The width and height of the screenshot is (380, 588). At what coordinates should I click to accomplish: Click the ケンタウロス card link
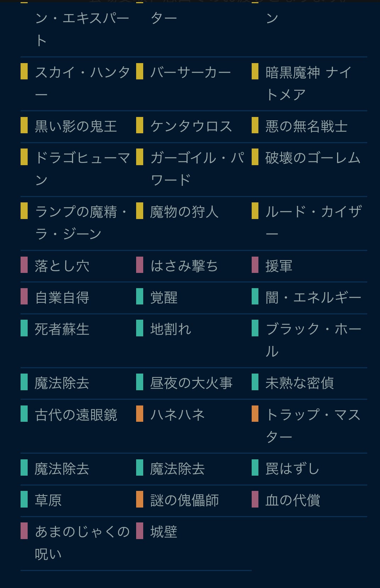click(x=191, y=126)
